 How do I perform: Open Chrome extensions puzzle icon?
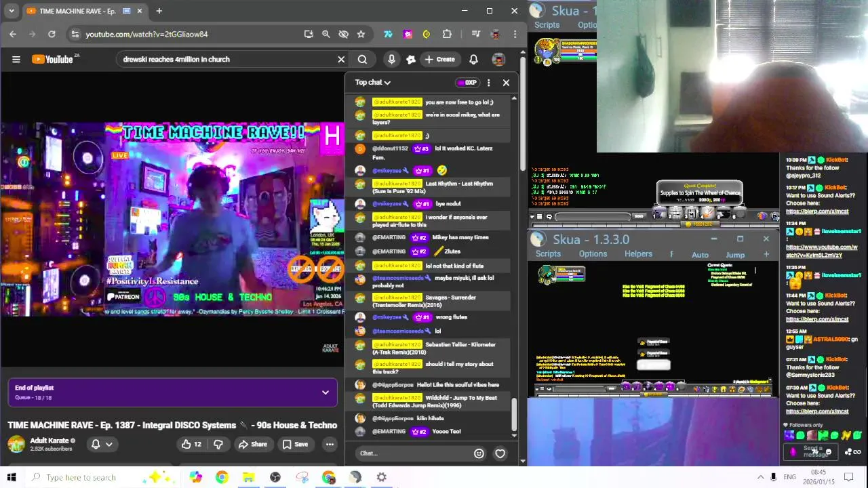(x=447, y=34)
